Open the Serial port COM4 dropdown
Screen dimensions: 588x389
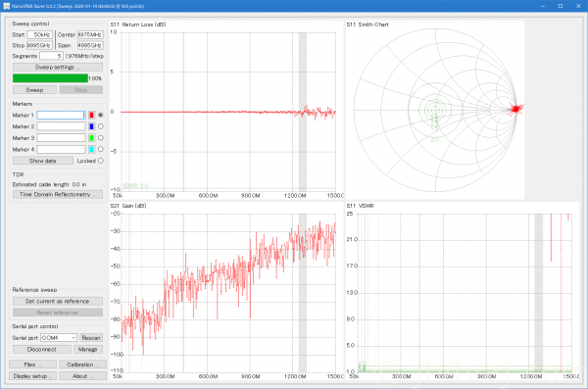coord(59,338)
